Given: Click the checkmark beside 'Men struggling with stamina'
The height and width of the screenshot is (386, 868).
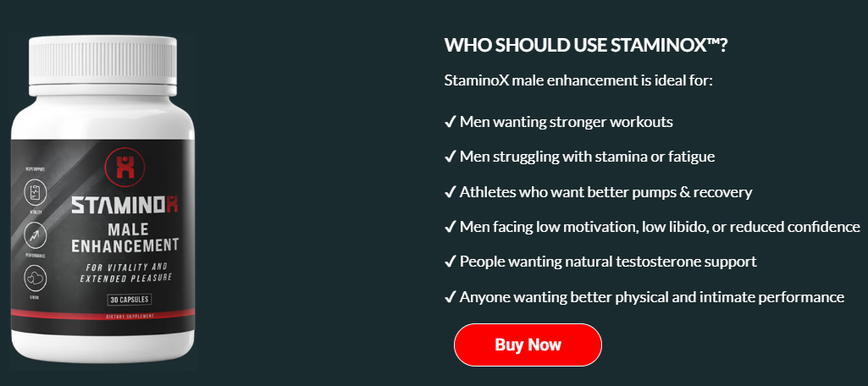Looking at the screenshot, I should (x=451, y=157).
